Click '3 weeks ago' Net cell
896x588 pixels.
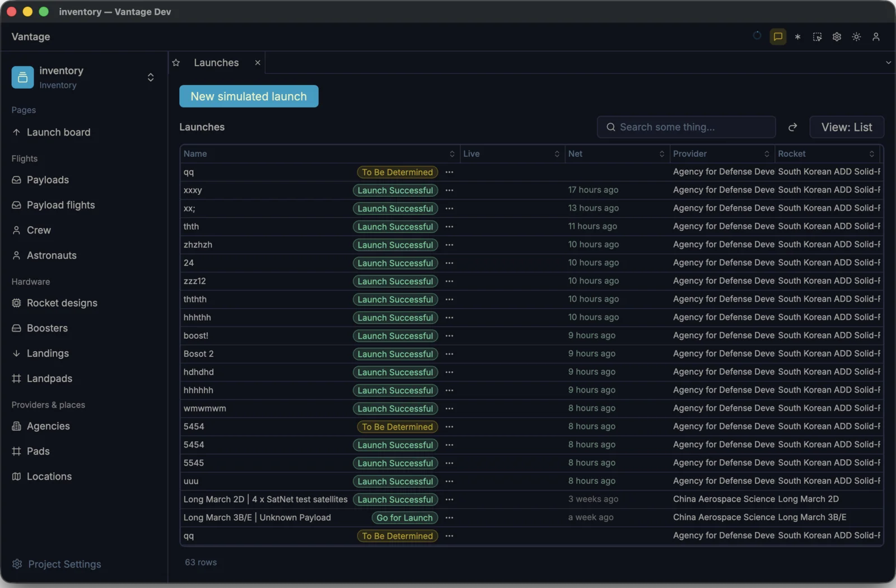[593, 500]
